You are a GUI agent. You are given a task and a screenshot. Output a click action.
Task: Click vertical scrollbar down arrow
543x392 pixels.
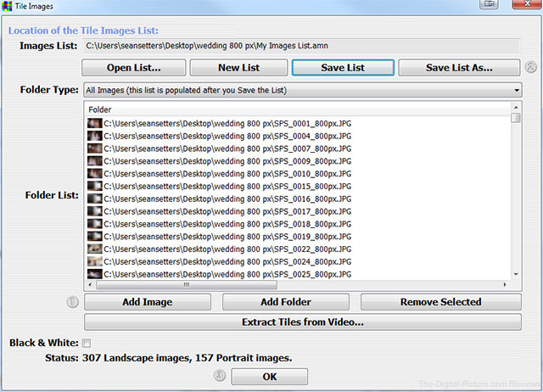[x=516, y=274]
